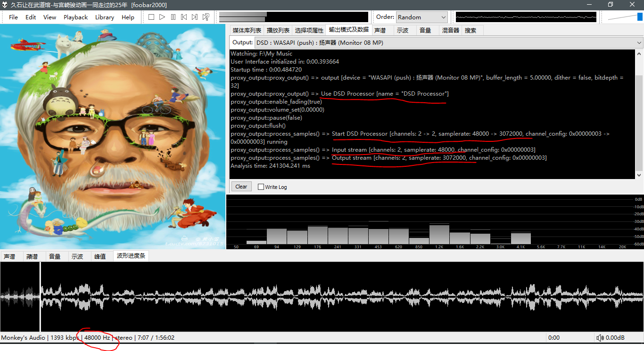The width and height of the screenshot is (644, 351).
Task: Pause the current track
Action: pyautogui.click(x=172, y=17)
